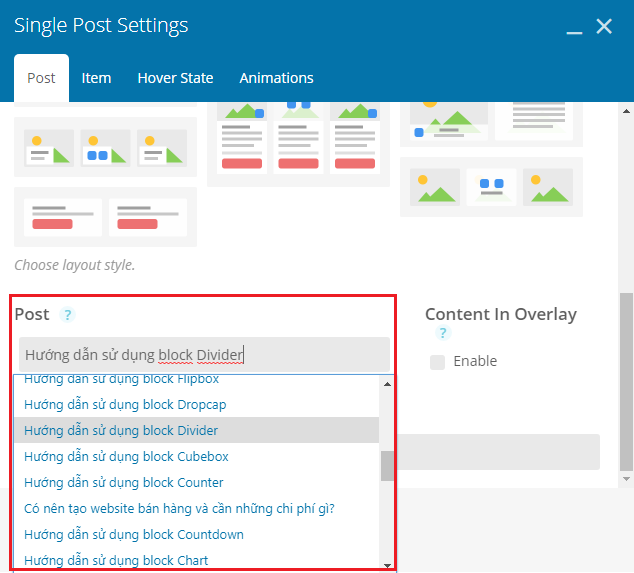The height and width of the screenshot is (573, 634).
Task: Enable the Content In Overlay checkbox
Action: [x=437, y=362]
